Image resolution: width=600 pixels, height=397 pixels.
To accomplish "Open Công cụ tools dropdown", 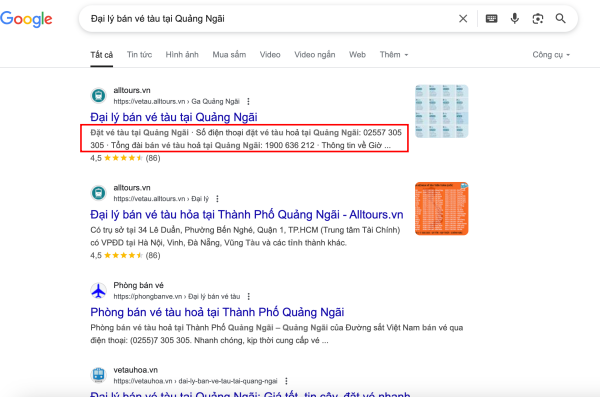I will point(551,55).
